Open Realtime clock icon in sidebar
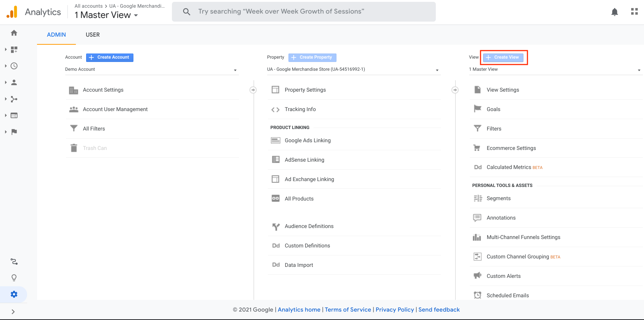The image size is (644, 320). pos(14,66)
